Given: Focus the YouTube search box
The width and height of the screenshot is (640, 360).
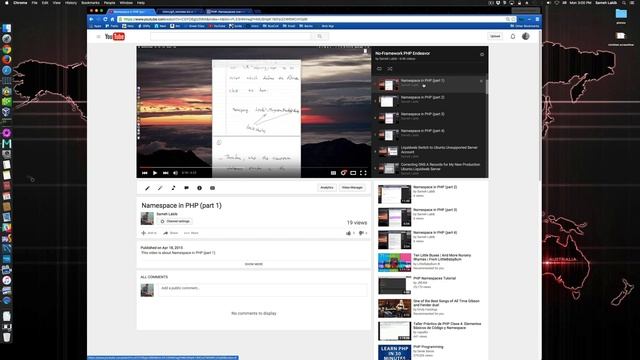Looking at the screenshot, I should 231,36.
